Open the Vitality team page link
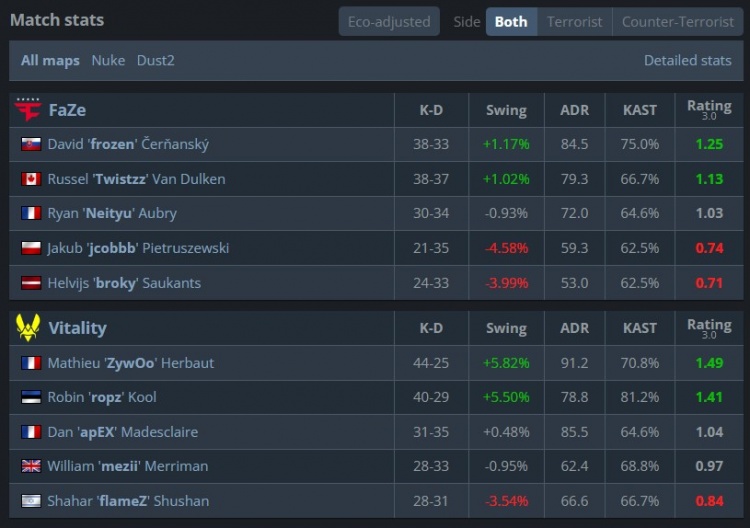The image size is (750, 528). pos(77,328)
